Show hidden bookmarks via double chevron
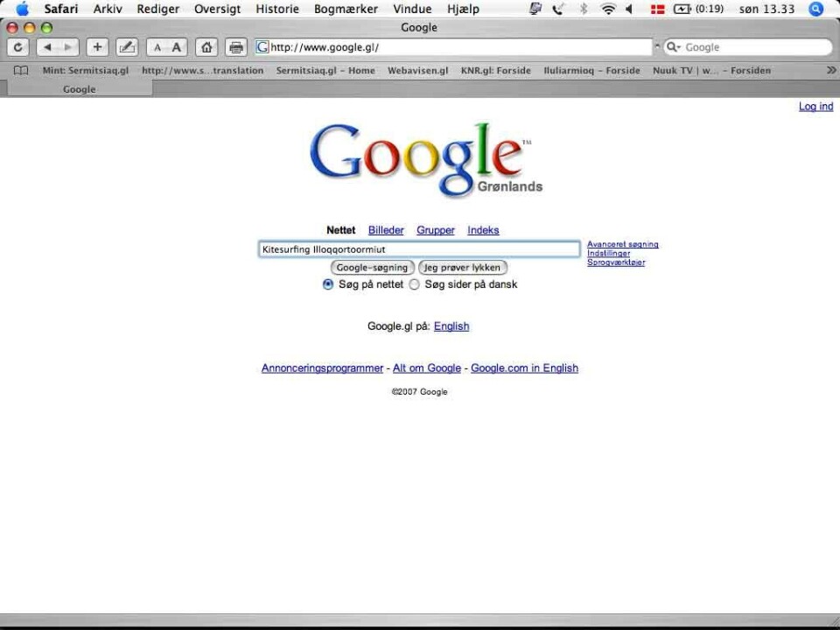840x630 pixels. point(831,70)
